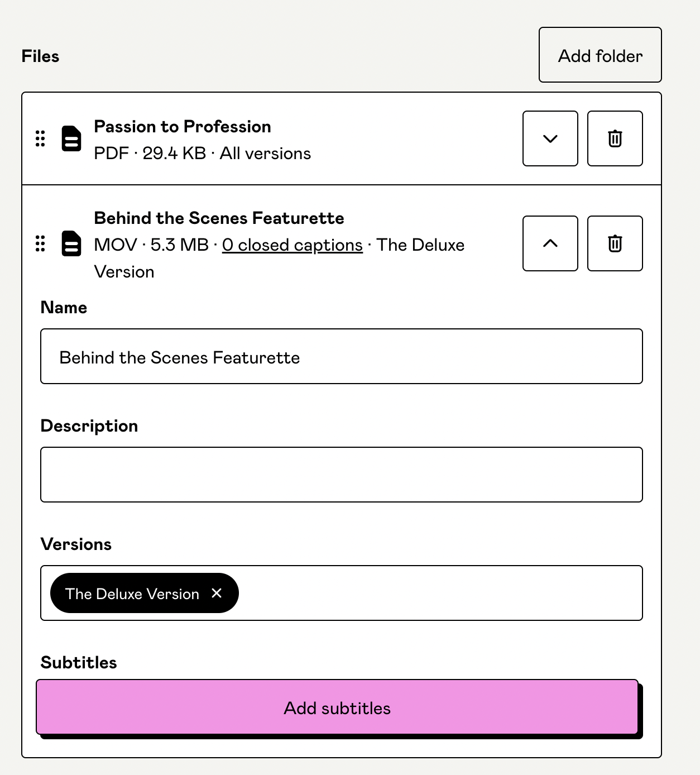Screen dimensions: 700x775
Task: Click the Add subtitles button
Action: (337, 707)
